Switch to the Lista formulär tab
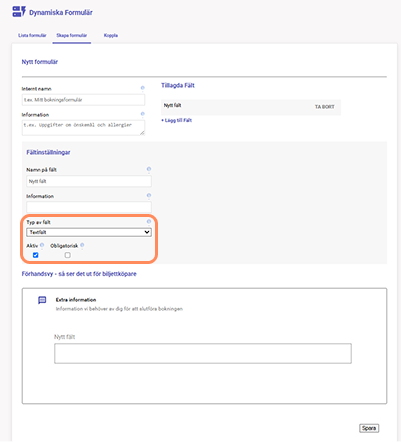Image resolution: width=401 pixels, height=442 pixels. (32, 35)
